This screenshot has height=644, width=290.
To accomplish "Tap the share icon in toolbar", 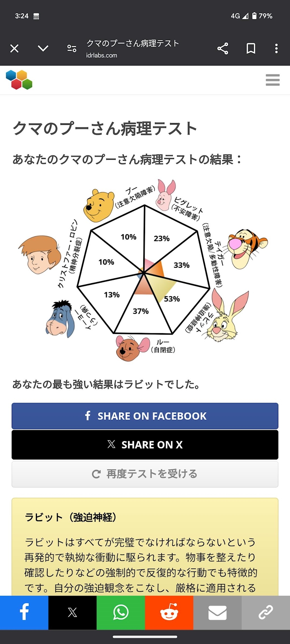I will (x=223, y=49).
